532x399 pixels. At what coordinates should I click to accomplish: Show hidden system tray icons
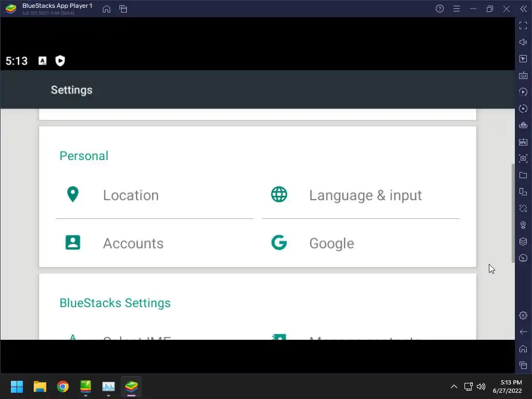454,387
